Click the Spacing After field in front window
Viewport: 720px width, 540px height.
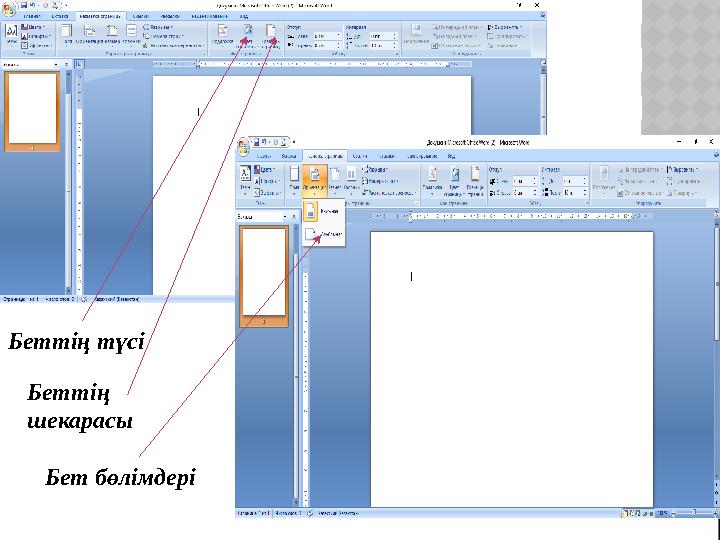[574, 193]
